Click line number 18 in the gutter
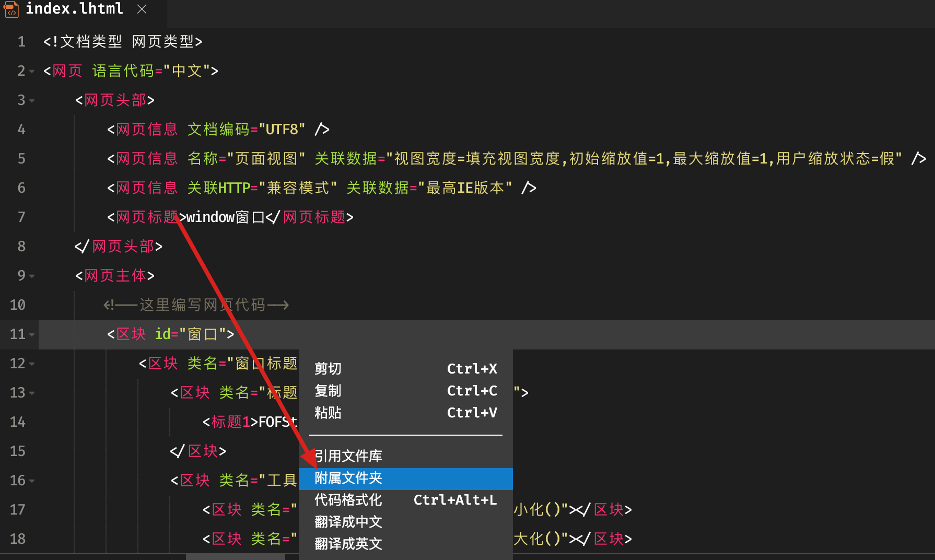The height and width of the screenshot is (560, 935). 18,539
